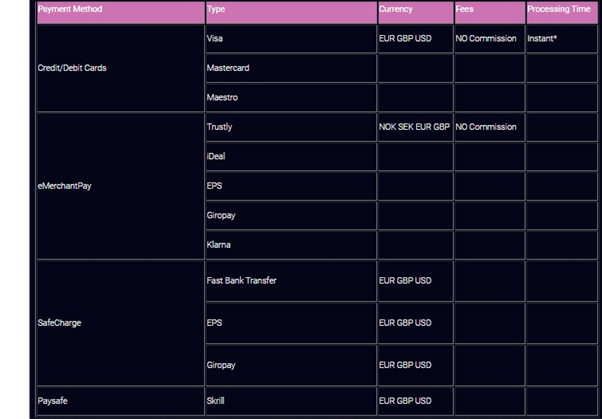The height and width of the screenshot is (419, 602).
Task: Select the Paysafe cell
Action: pos(121,401)
